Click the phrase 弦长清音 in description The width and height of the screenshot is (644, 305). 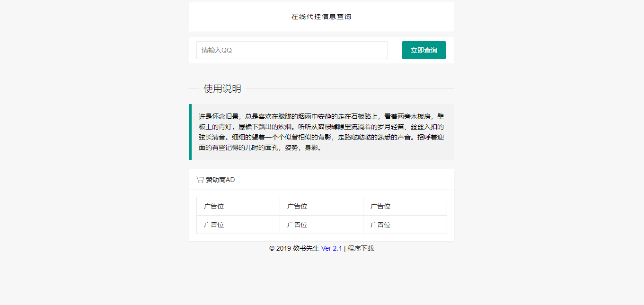click(x=212, y=137)
